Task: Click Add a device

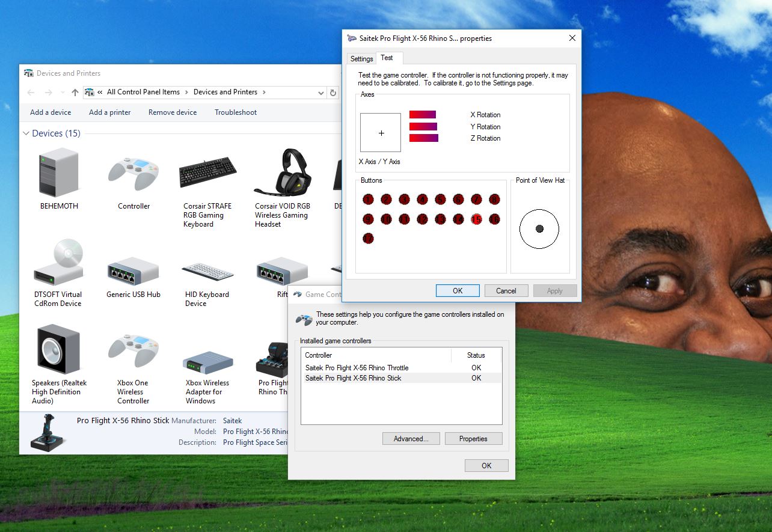Action: (x=51, y=112)
